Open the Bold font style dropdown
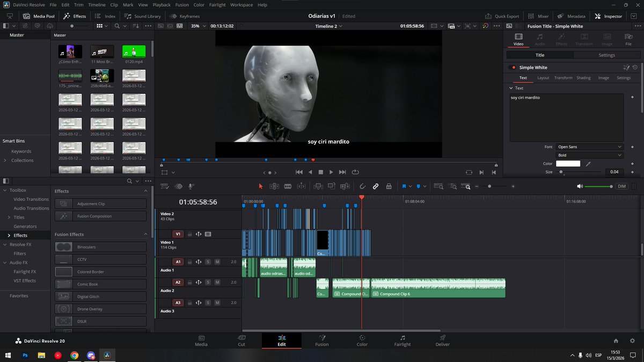Viewport: 644px width, 362px height. [x=589, y=155]
